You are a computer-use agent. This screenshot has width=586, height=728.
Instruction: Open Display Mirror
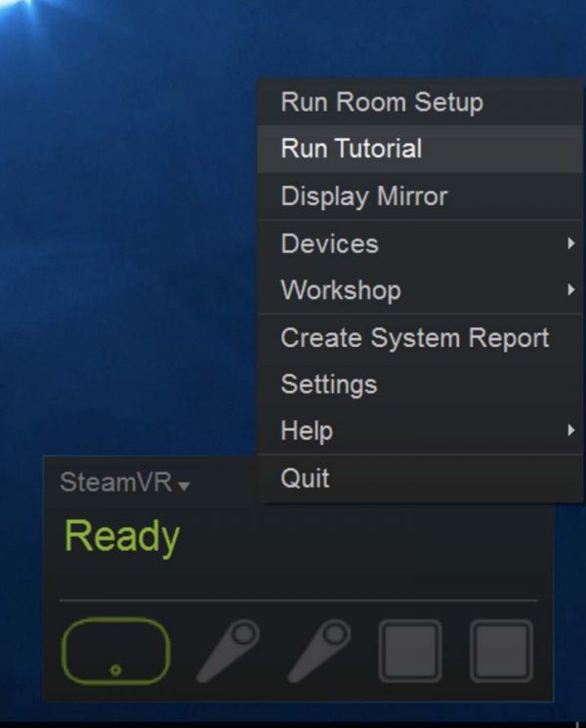[420, 196]
